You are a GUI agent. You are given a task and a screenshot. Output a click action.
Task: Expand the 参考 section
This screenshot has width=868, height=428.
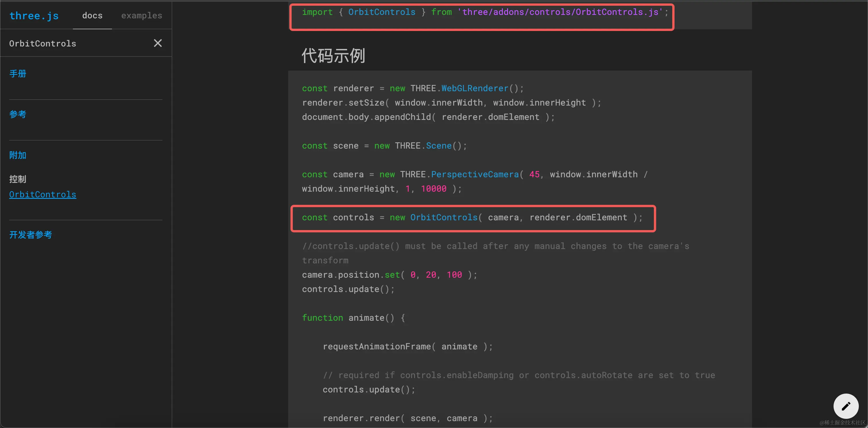click(x=18, y=114)
